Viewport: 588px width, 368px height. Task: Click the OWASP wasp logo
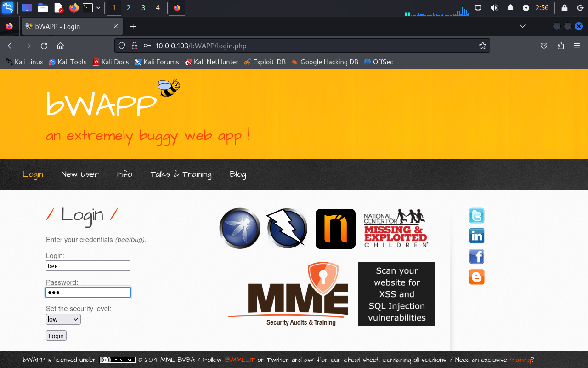(240, 228)
